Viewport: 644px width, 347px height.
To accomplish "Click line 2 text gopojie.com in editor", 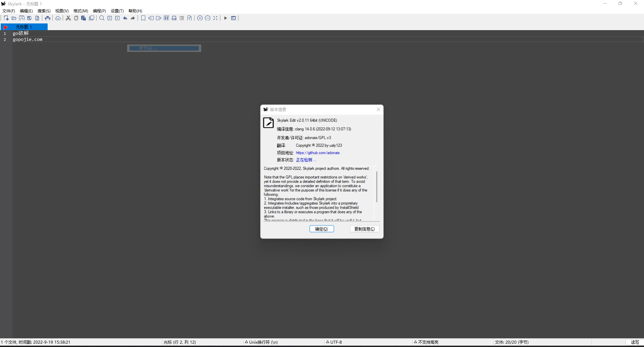I will (28, 40).
